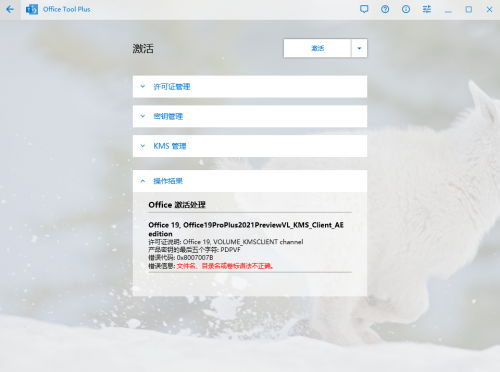500x372 pixels.
Task: Open the dropdown arrow beside 激活 button
Action: click(x=359, y=48)
